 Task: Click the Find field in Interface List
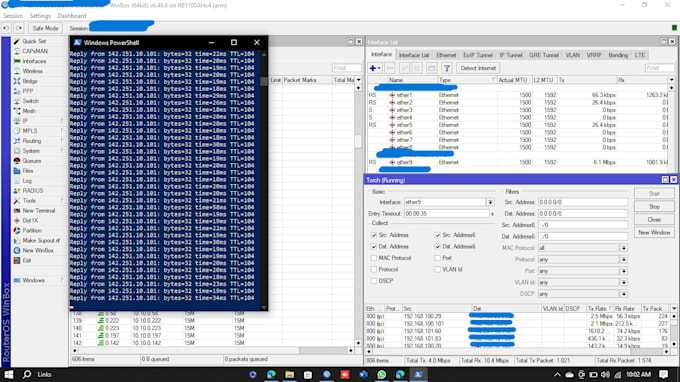tap(659, 68)
